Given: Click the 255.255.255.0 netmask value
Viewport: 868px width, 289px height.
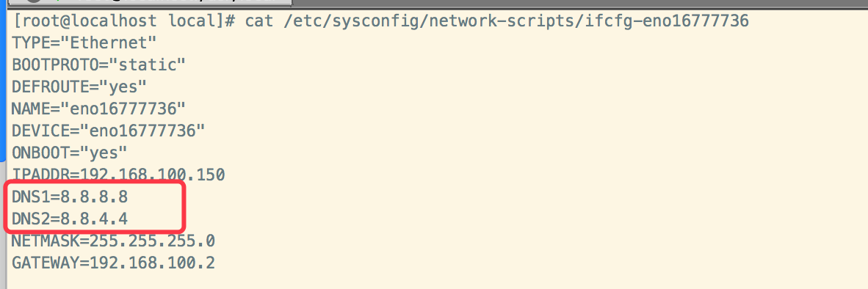Looking at the screenshot, I should click(153, 241).
